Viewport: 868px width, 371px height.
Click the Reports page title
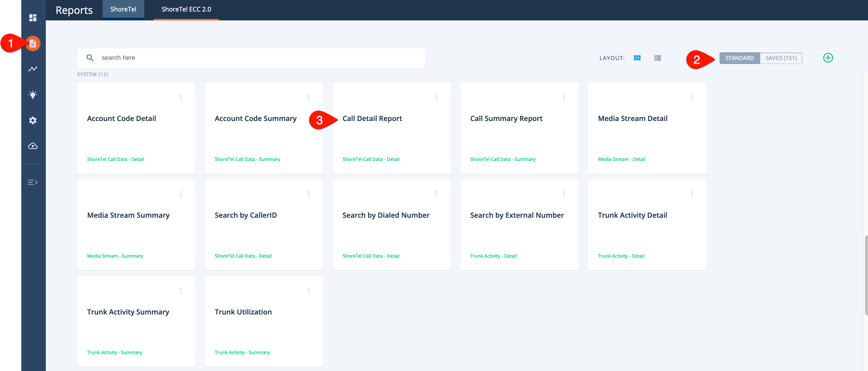click(74, 10)
